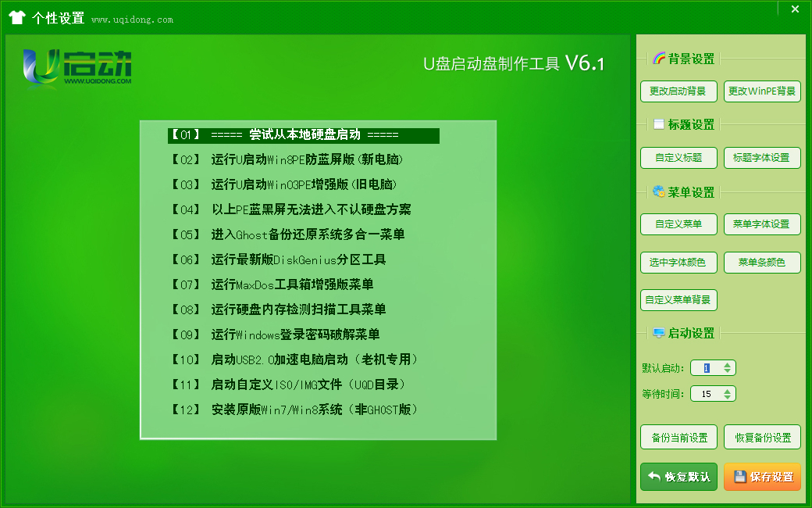Select menu entry 12 安装原版Win7/Win8系统
Screen dimensions: 812x508
pyautogui.click(x=294, y=410)
